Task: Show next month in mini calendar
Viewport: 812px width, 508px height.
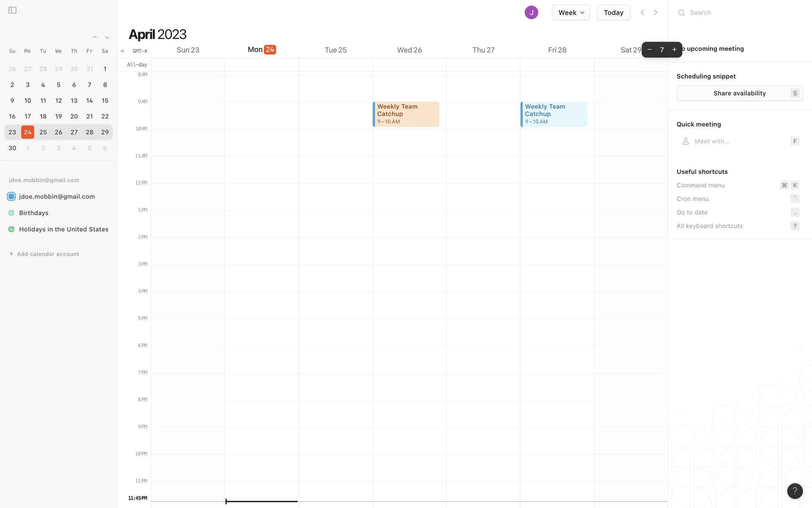Action: point(107,38)
